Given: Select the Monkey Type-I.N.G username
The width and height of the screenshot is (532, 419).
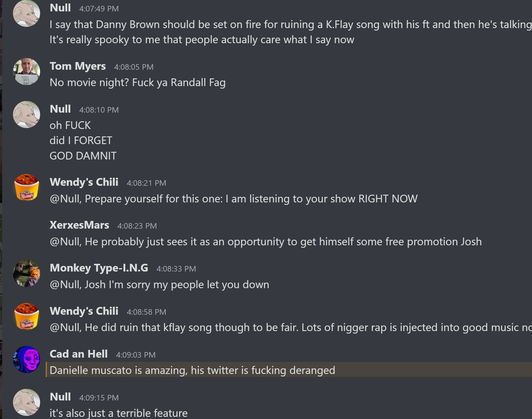Looking at the screenshot, I should pos(99,268).
